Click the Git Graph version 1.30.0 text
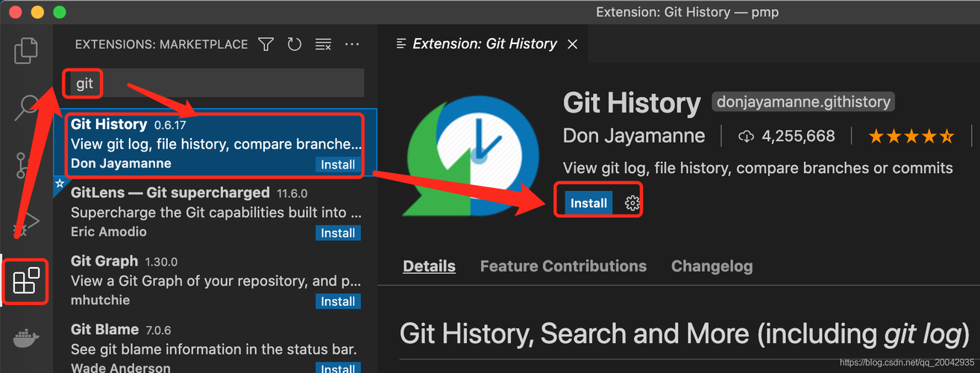The width and height of the screenshot is (980, 373). [x=160, y=262]
